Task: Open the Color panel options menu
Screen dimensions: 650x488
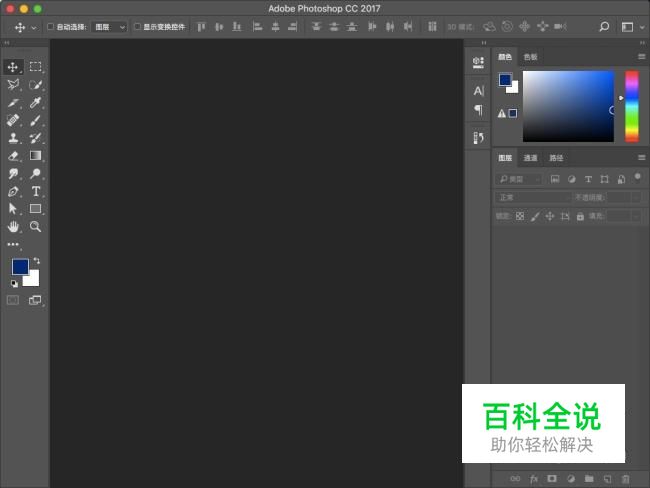Action: coord(641,57)
